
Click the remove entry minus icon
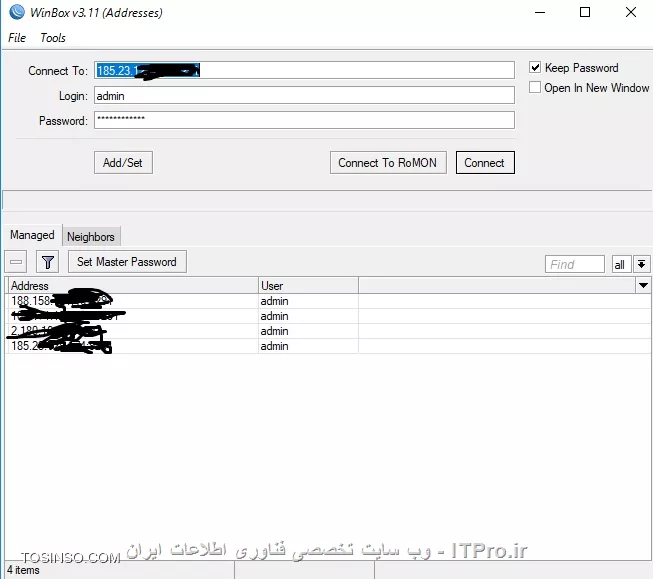[x=16, y=262]
